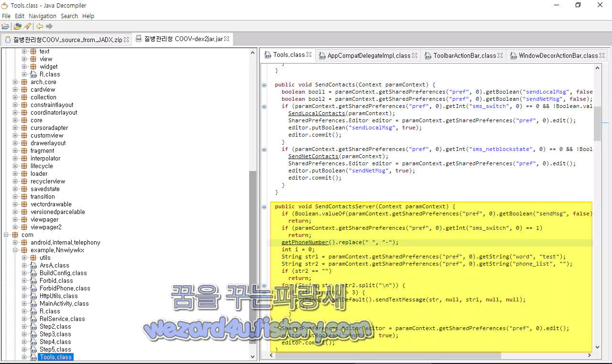Go forward with the Forward arrow icon
The height and width of the screenshot is (364, 612).
pyautogui.click(x=49, y=26)
